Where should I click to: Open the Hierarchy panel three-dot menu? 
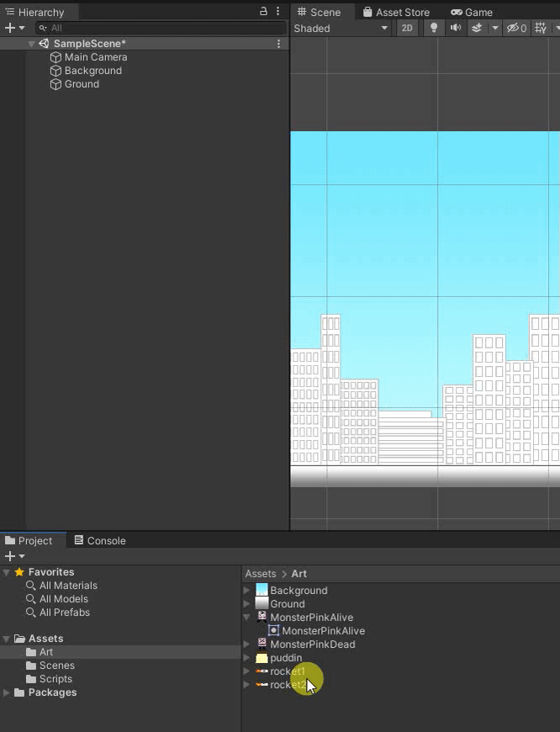(278, 12)
